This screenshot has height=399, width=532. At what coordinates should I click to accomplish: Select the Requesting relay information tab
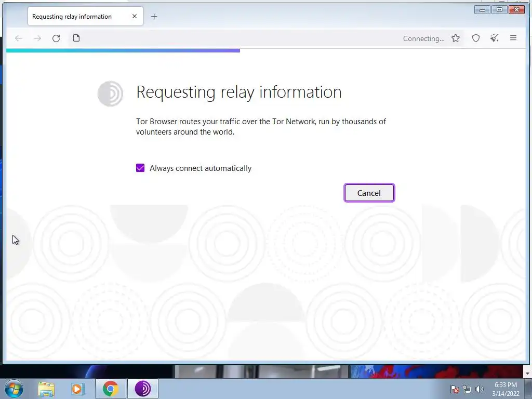[86, 16]
